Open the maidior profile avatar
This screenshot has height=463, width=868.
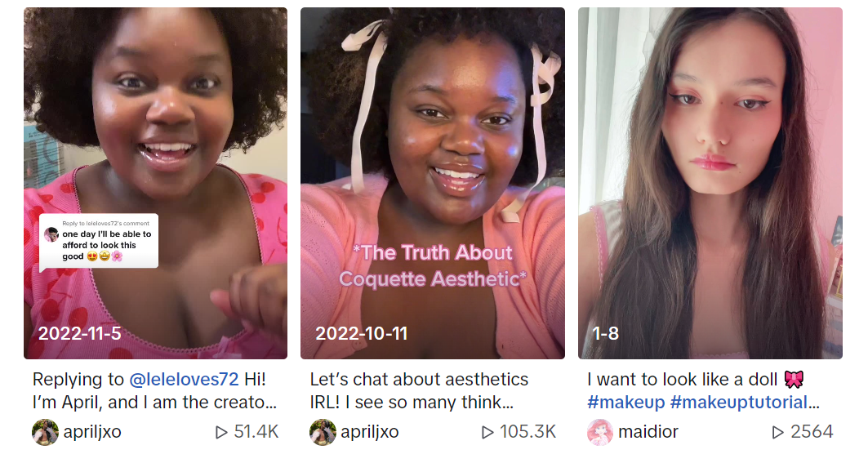[600, 432]
